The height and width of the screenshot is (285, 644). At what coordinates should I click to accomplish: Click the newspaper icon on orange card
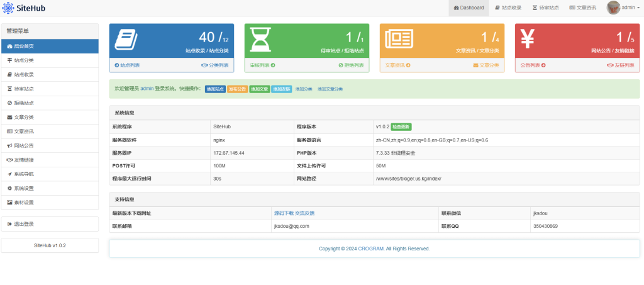click(399, 40)
